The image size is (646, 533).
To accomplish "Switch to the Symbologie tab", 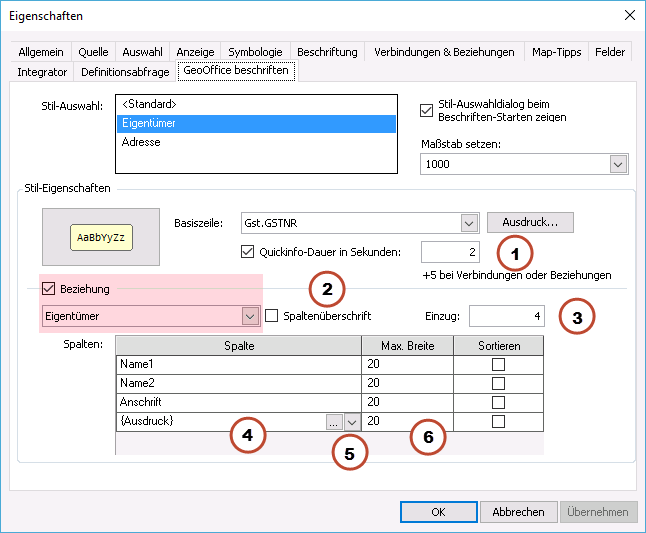I will (254, 52).
